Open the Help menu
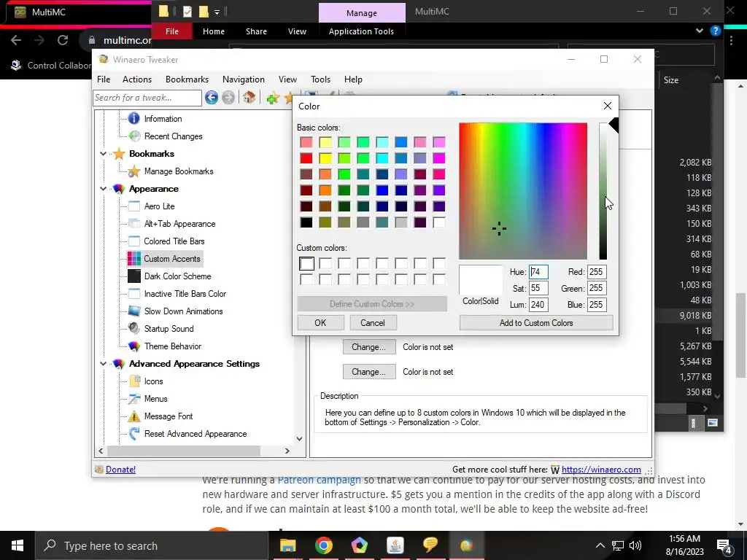This screenshot has height=560, width=747. pyautogui.click(x=353, y=79)
